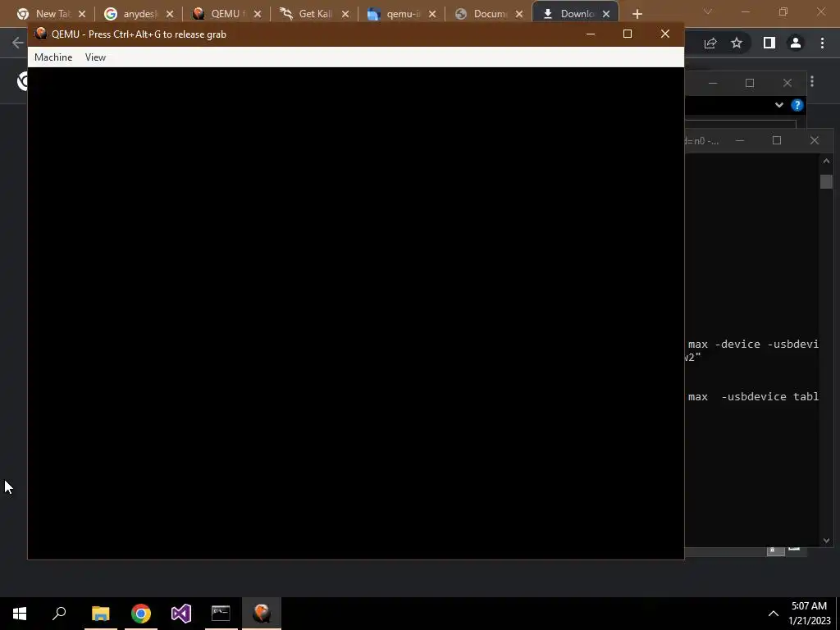Switch to the qemu-img browser tab
Screen dimensions: 840x630
[402, 14]
